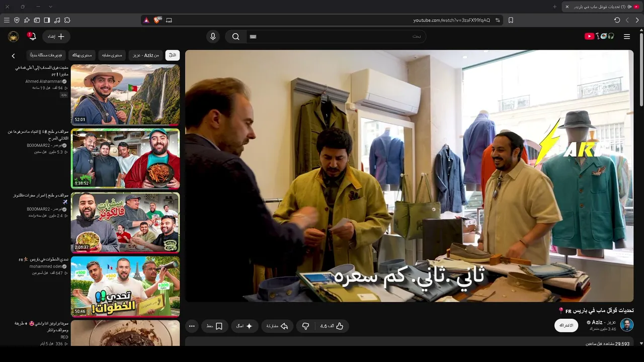Open the سوالف و طبخ اسرار سفرات title
This screenshot has height=362, width=644.
(40, 199)
